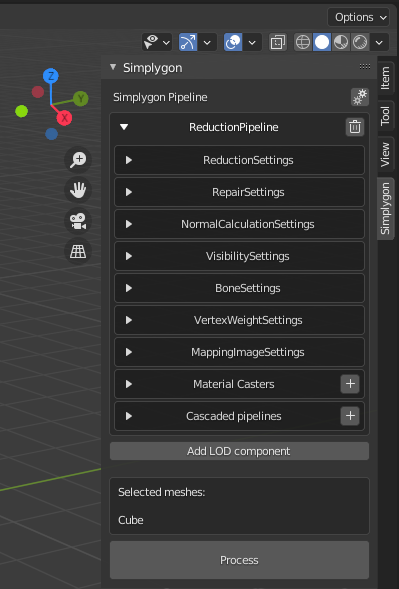Image resolution: width=399 pixels, height=589 pixels.
Task: Click the 'Selected meshes:' label
Action: tap(162, 492)
